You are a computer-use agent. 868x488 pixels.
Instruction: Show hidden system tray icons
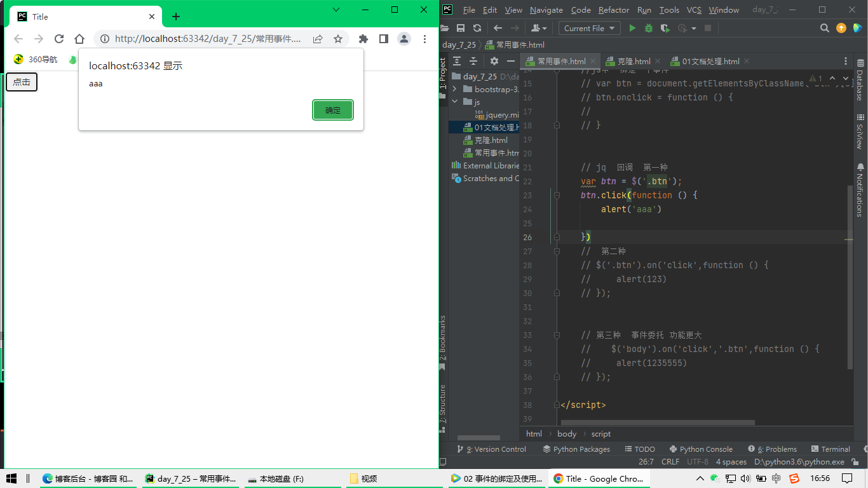(700, 478)
